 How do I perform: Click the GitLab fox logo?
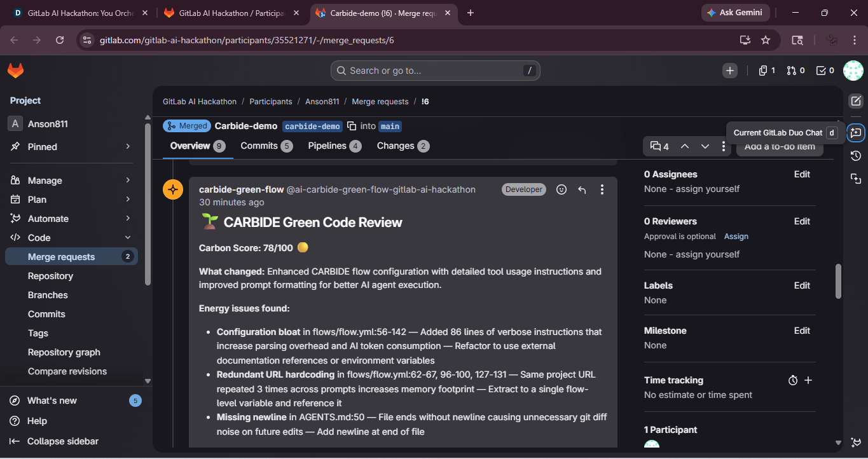[x=16, y=71]
